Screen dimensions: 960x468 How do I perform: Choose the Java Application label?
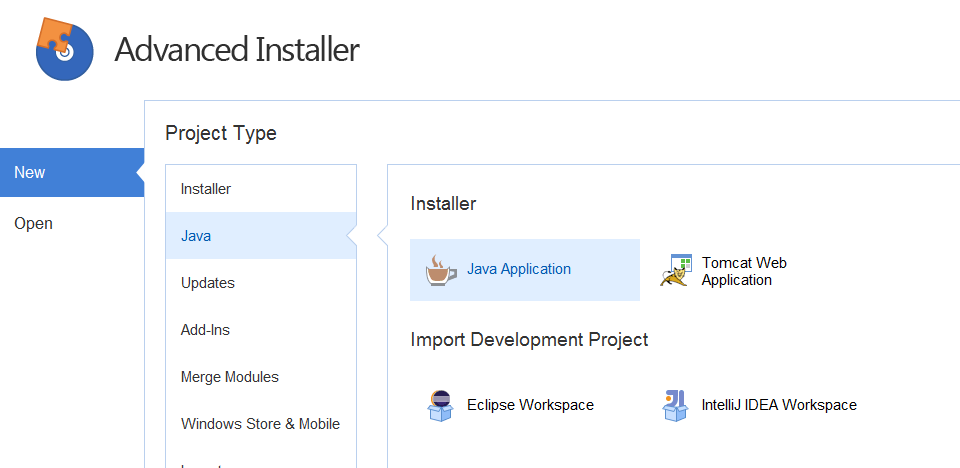coord(519,269)
